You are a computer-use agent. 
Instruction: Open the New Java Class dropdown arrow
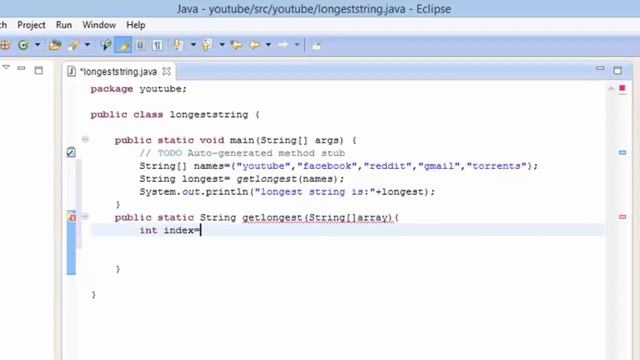click(37, 44)
